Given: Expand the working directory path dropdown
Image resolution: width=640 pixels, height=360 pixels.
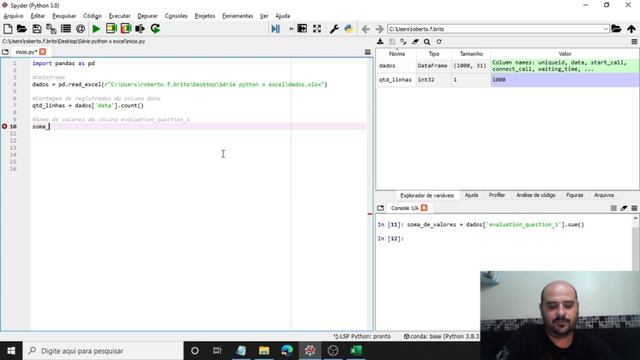Looking at the screenshot, I should pyautogui.click(x=605, y=29).
